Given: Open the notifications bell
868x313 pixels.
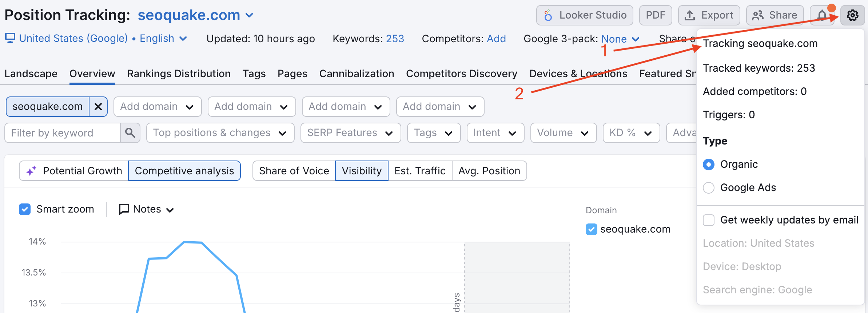Looking at the screenshot, I should [x=822, y=15].
